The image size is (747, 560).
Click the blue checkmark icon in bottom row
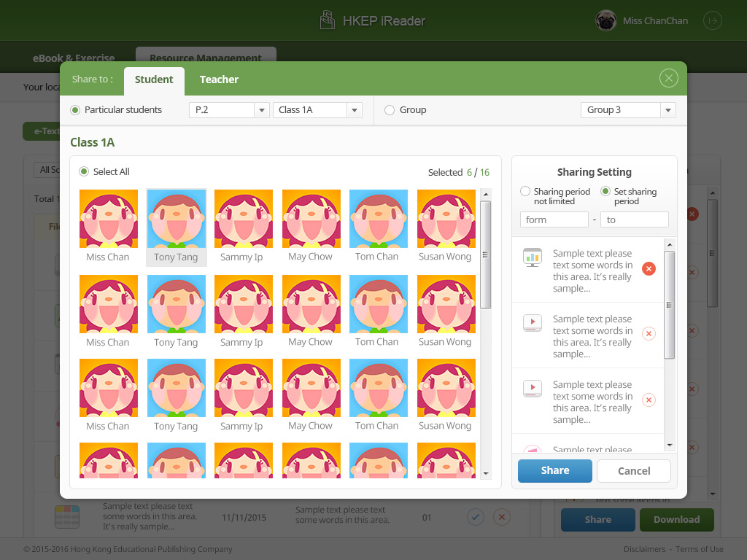(x=475, y=517)
